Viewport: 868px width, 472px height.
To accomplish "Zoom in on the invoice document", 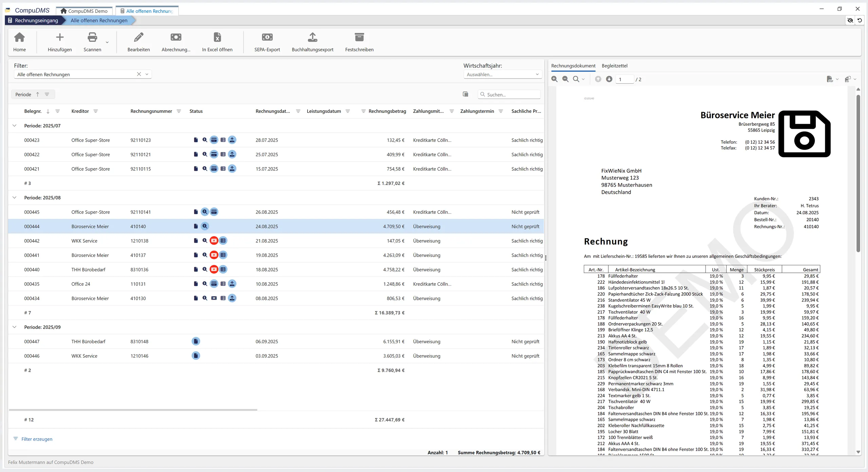I will [x=554, y=79].
